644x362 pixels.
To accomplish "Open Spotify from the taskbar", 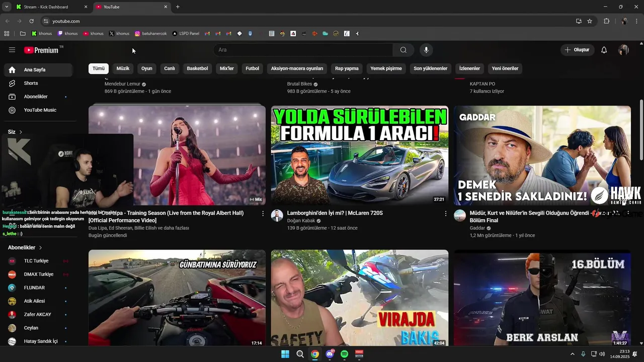I will 344,354.
